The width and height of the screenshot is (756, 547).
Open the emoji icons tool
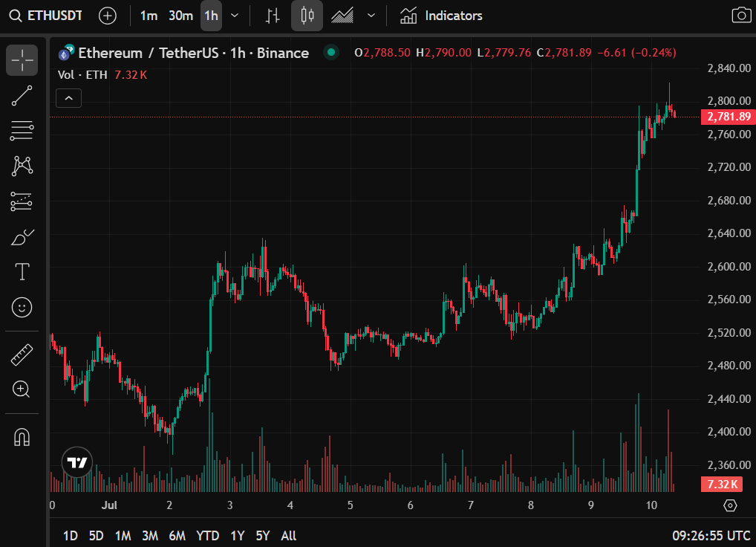(x=22, y=307)
